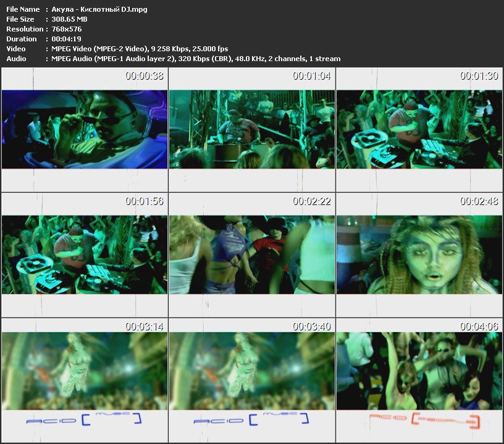Open the blurred dancer frame at 00:03:14

pyautogui.click(x=85, y=371)
